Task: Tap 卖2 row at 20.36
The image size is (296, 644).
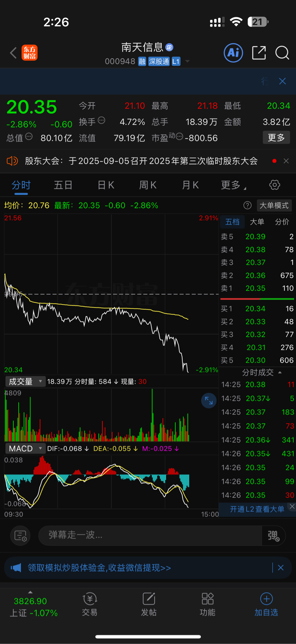Action: pyautogui.click(x=257, y=276)
